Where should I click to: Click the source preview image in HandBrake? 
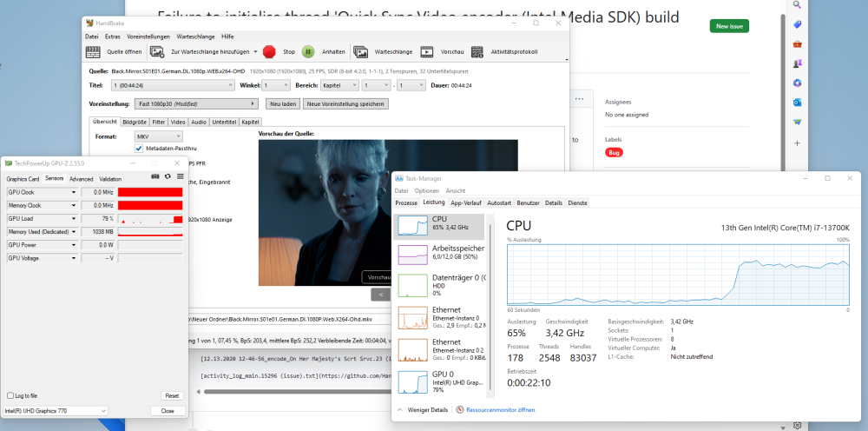(x=388, y=212)
